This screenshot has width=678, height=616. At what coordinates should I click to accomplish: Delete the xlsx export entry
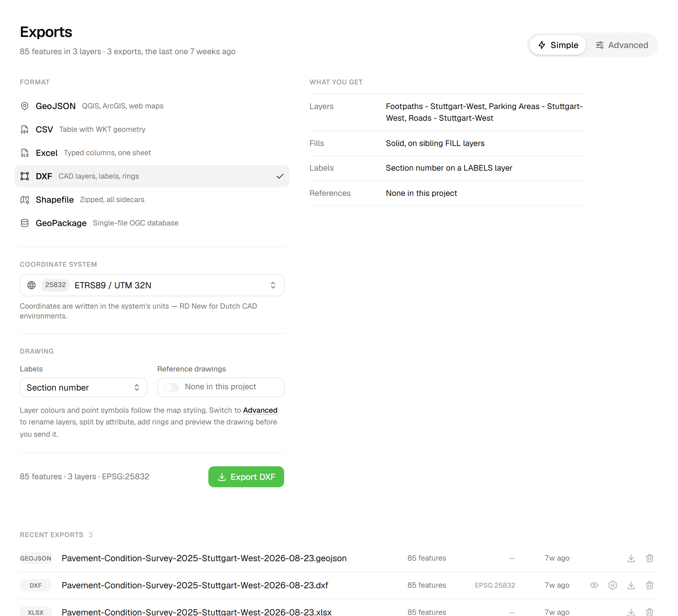click(x=649, y=612)
